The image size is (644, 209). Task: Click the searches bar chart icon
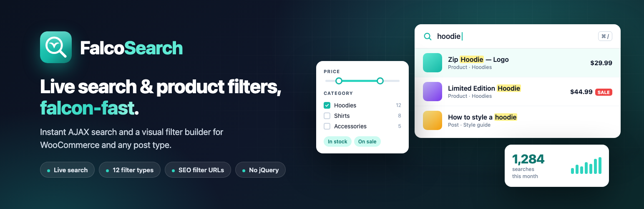click(x=586, y=166)
